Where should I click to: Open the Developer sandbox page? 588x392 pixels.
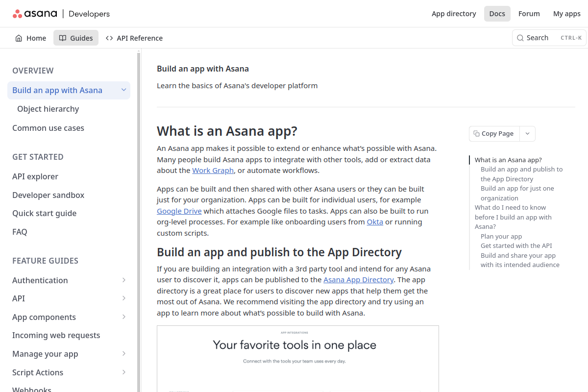point(49,195)
